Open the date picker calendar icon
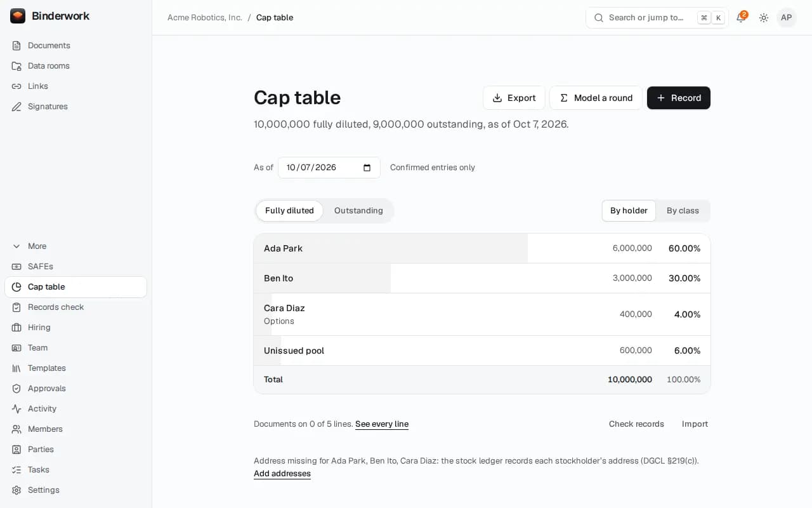The image size is (812, 508). point(367,168)
